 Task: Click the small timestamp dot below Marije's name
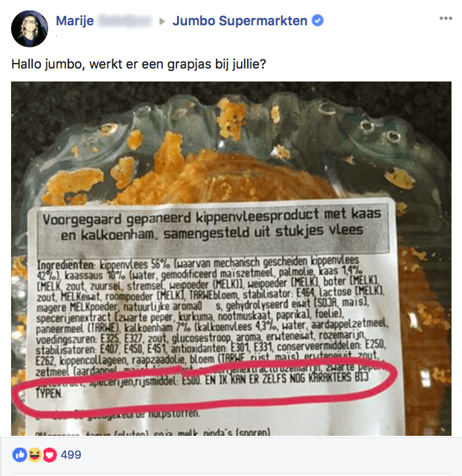(57, 36)
